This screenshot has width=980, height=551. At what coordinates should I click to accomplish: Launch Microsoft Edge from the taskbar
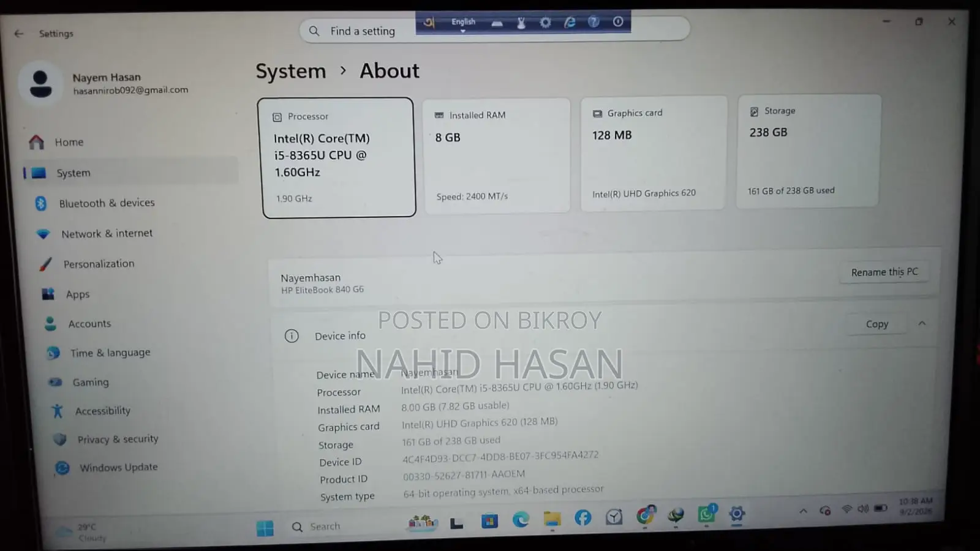(521, 520)
